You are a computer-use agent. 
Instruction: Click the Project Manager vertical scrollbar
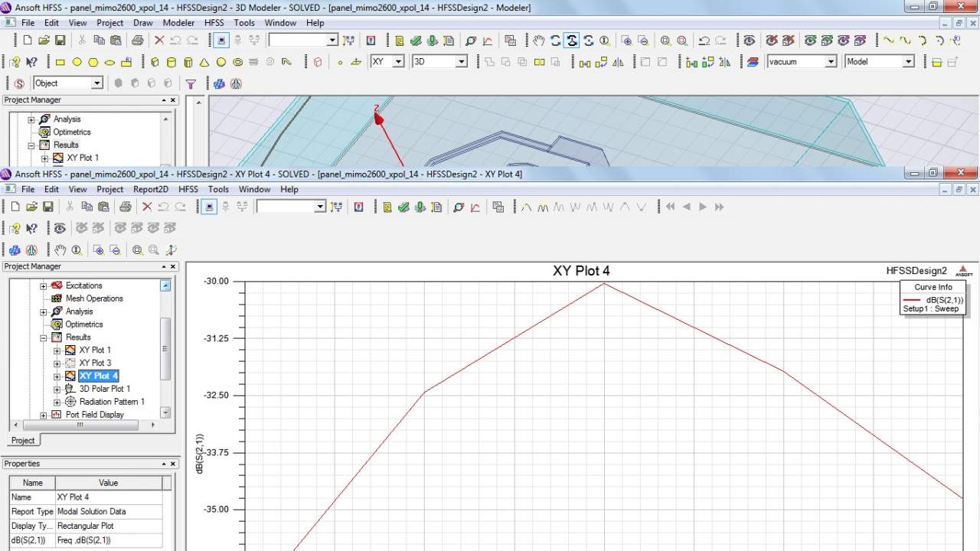coord(165,349)
